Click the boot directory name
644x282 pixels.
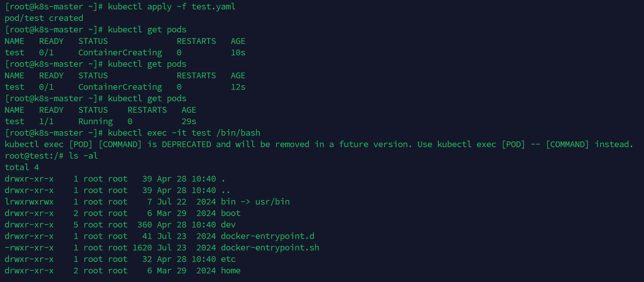coord(231,214)
